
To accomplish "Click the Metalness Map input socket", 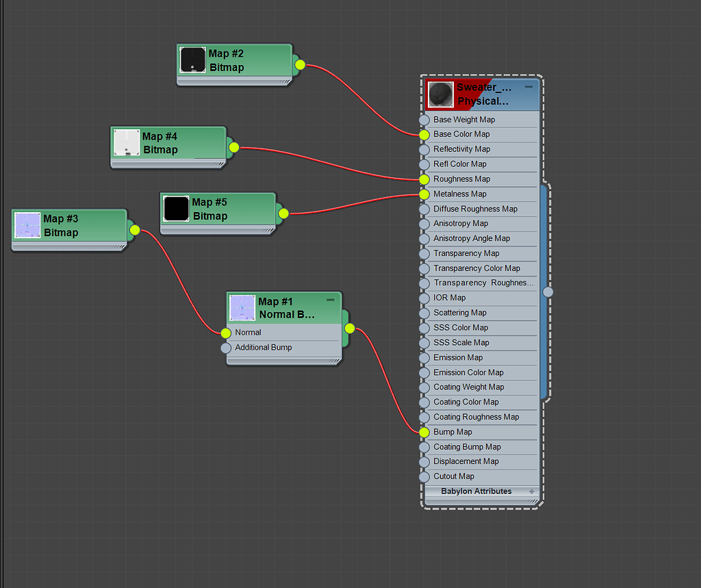I will click(x=424, y=194).
